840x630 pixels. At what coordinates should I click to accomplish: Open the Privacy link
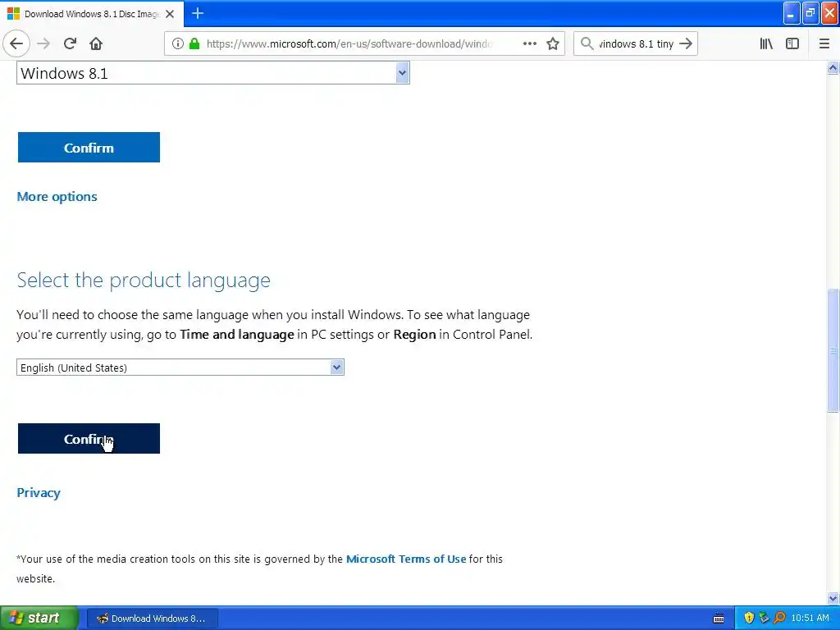point(39,493)
